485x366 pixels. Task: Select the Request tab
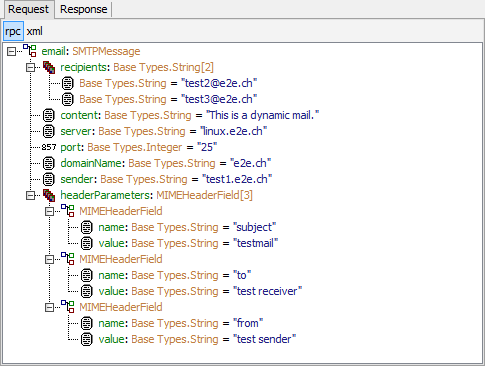pos(28,9)
